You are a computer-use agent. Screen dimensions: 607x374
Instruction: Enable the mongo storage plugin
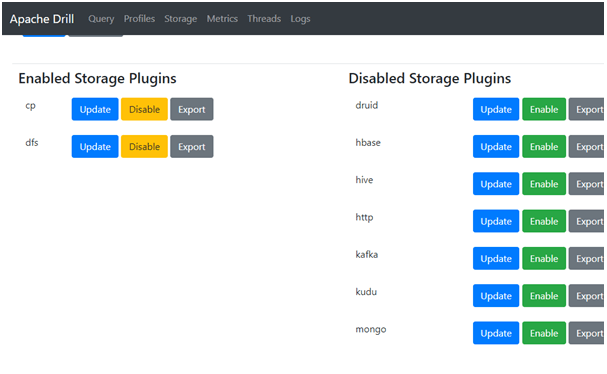544,333
